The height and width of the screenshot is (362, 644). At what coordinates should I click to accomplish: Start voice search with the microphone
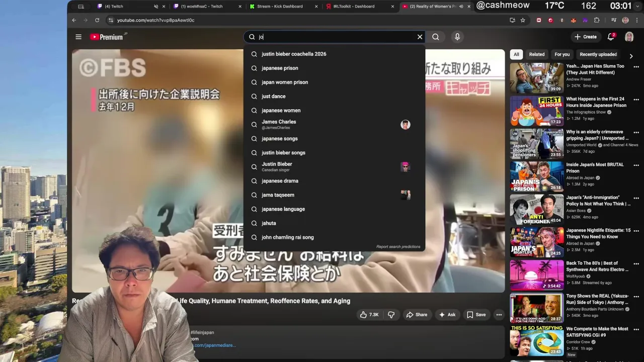[x=457, y=37]
